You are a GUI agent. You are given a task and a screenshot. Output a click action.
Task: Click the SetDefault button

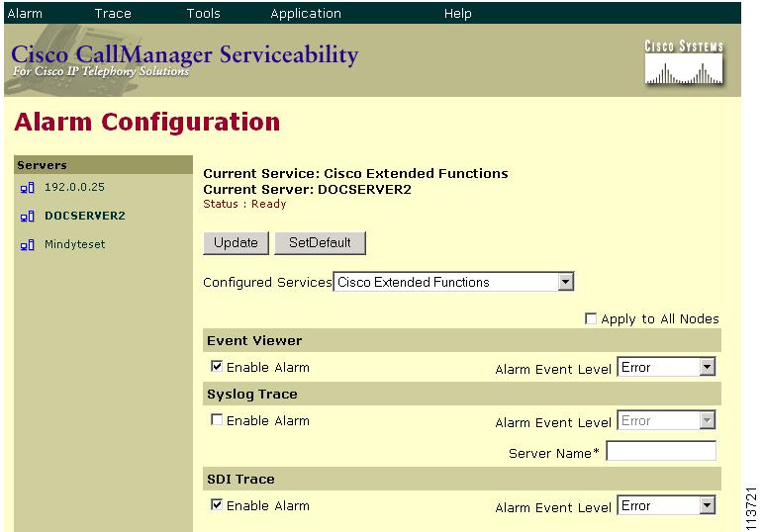point(320,242)
